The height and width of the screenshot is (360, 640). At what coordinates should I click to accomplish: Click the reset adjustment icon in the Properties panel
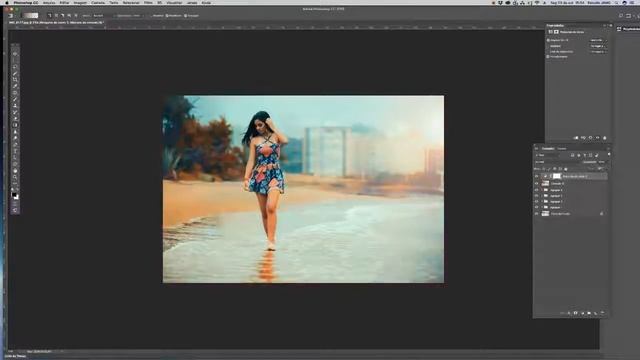click(x=590, y=138)
